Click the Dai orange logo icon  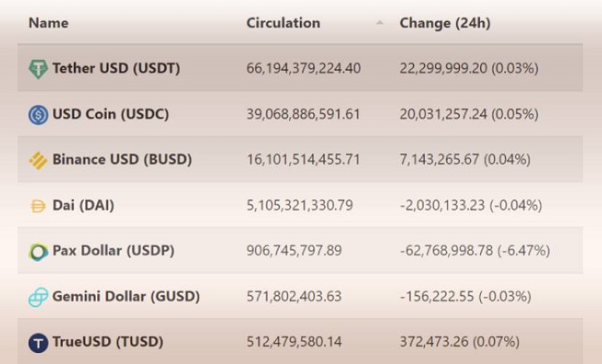pyautogui.click(x=38, y=206)
